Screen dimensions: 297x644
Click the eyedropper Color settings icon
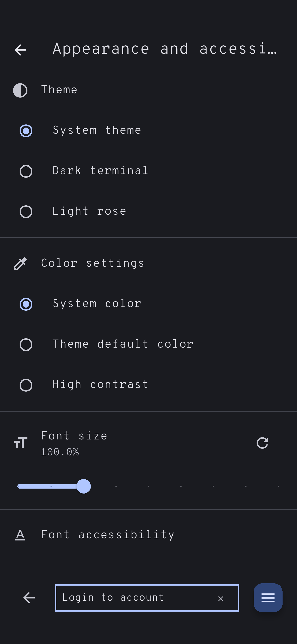[x=20, y=264]
